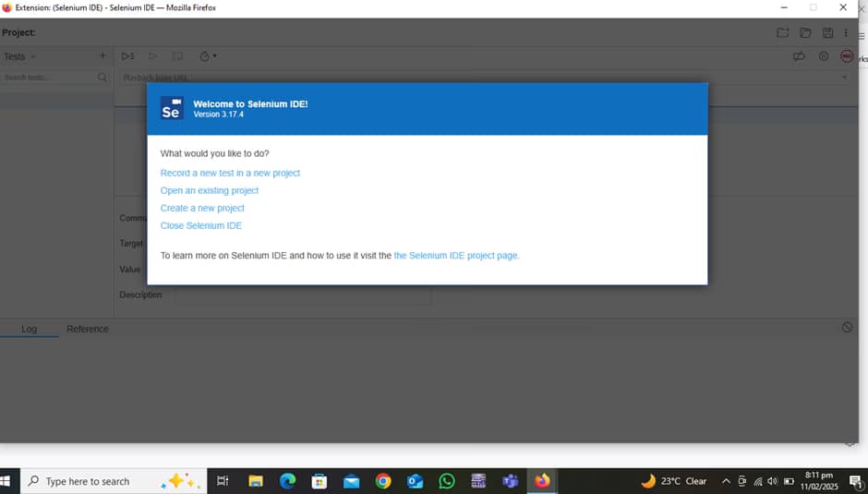Choose Open an existing project link
This screenshot has height=494, width=868.
click(x=210, y=190)
